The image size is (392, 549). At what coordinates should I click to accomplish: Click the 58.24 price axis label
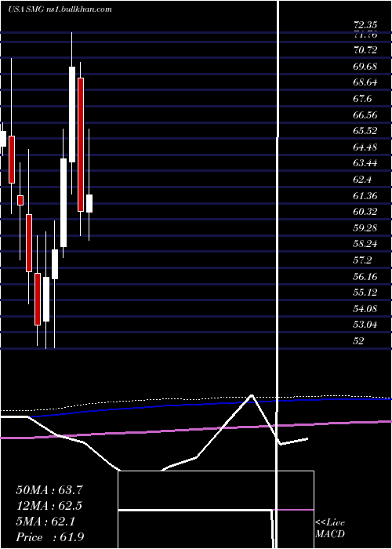(365, 245)
